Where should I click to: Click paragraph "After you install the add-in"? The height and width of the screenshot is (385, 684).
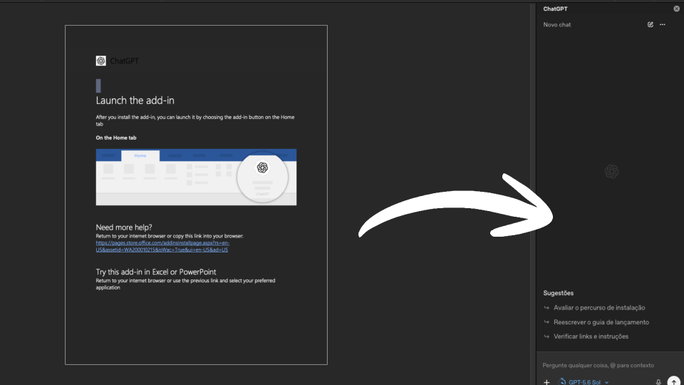(x=195, y=120)
